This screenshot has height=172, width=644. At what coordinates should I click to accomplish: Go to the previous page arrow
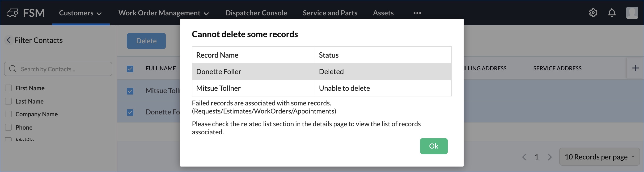tap(524, 157)
